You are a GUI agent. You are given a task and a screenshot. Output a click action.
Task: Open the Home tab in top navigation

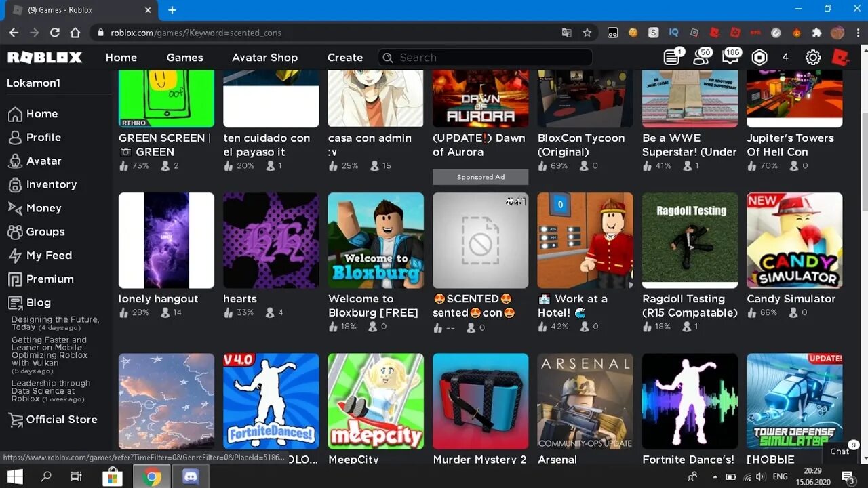coord(121,58)
